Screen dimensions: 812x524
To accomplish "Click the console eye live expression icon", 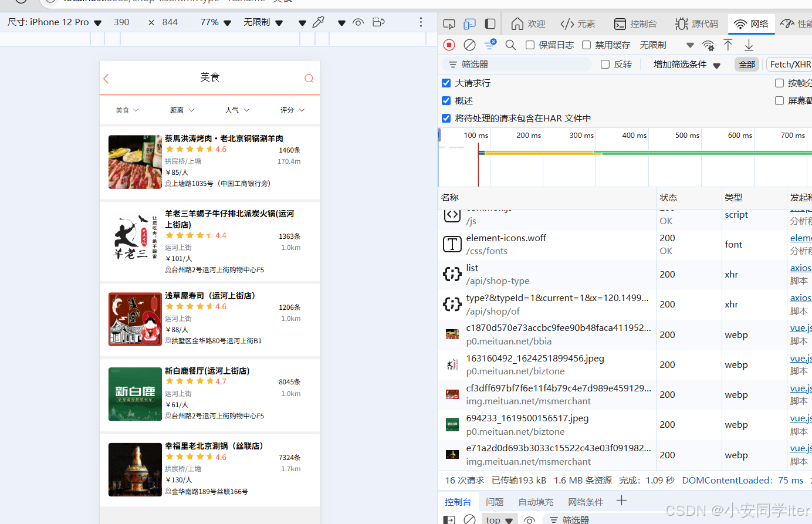I will tap(529, 520).
